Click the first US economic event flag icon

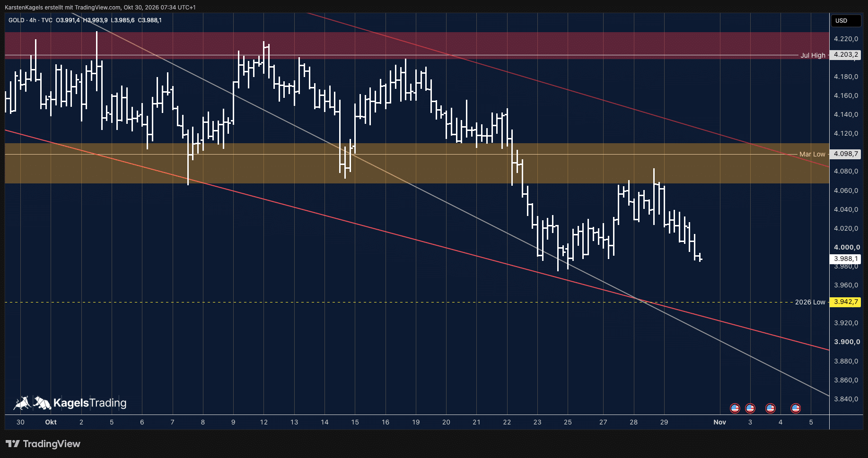[735, 408]
